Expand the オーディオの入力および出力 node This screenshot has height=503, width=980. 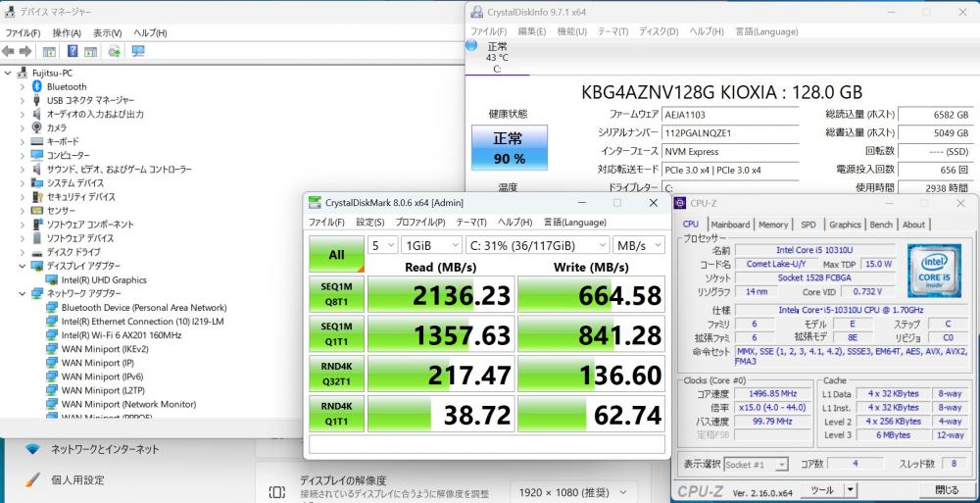pos(23,114)
